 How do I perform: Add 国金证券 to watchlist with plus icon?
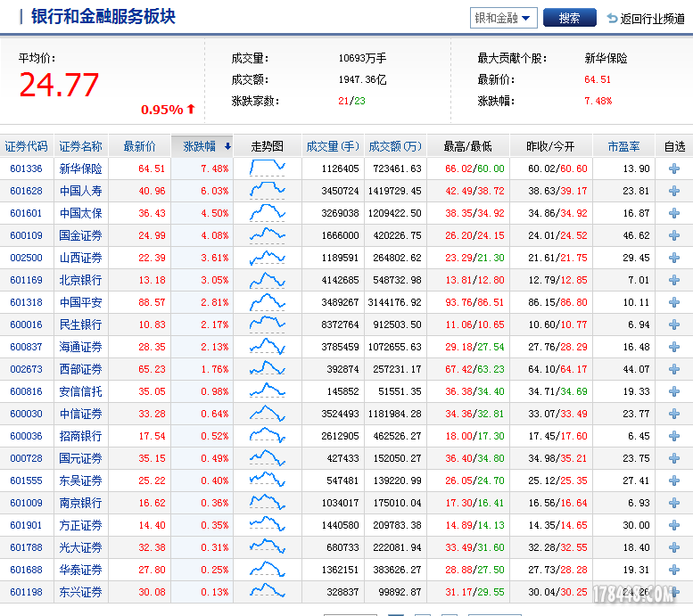tap(674, 235)
